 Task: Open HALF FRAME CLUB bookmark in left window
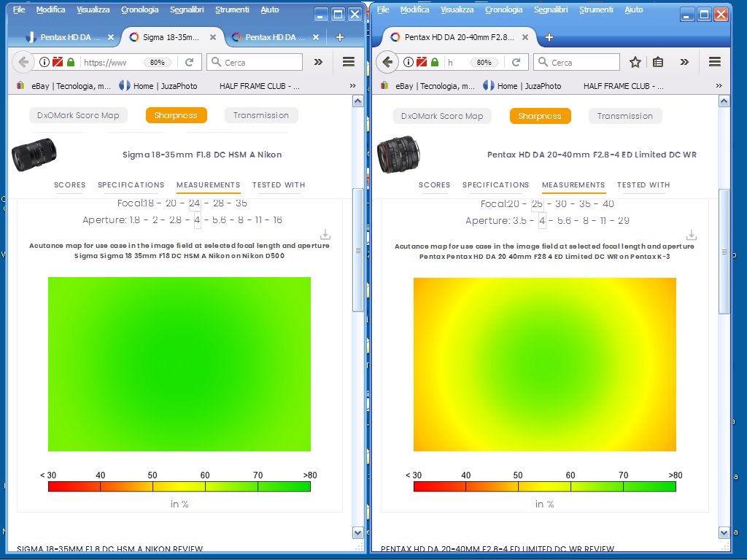(x=260, y=86)
